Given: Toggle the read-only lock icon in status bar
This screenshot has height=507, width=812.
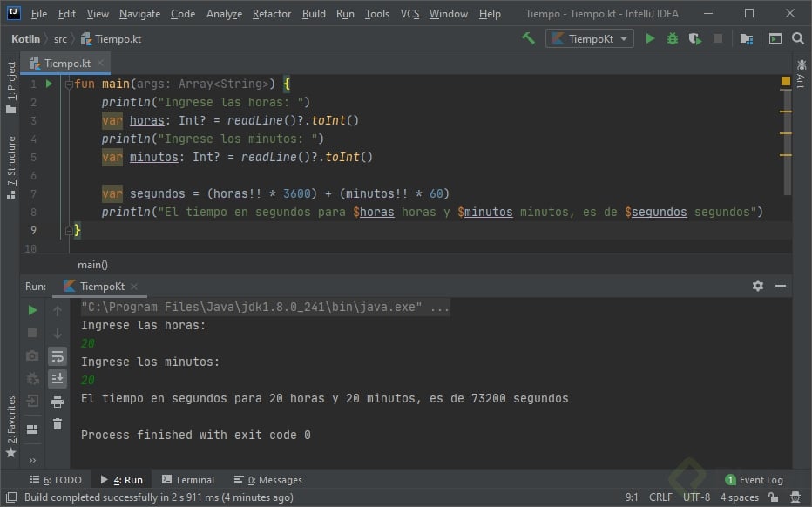Looking at the screenshot, I should pyautogui.click(x=773, y=497).
